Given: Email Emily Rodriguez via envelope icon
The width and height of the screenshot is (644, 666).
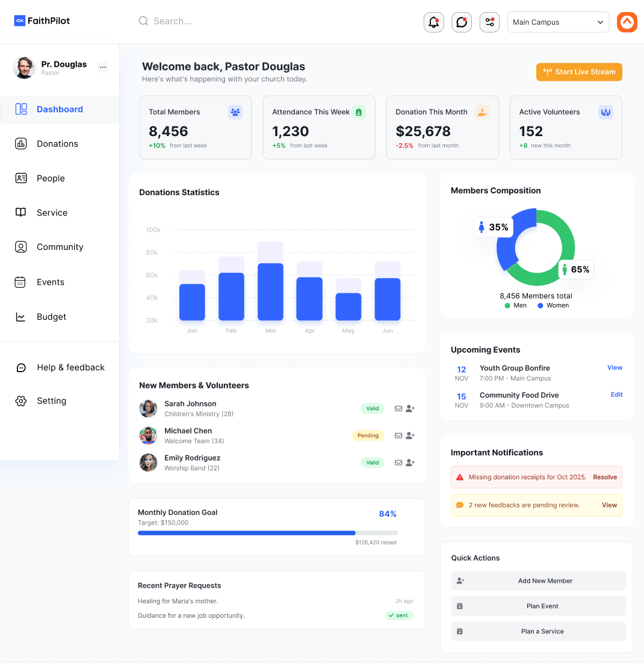Looking at the screenshot, I should pos(398,462).
